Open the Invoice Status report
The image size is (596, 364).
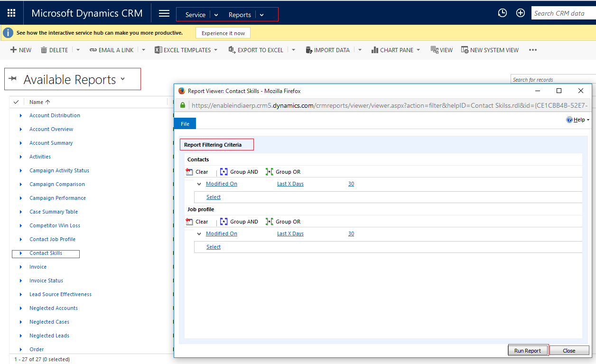46,280
